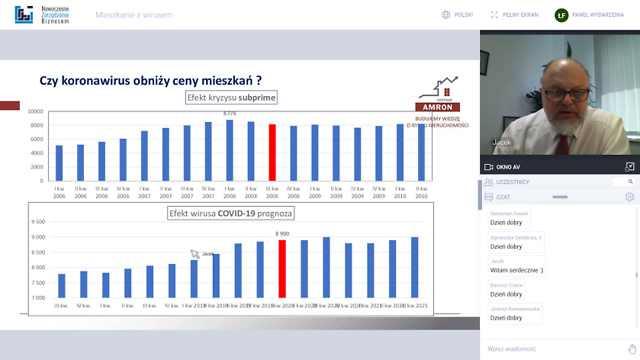Click the Wpisz wiadomość message field
Screen dimensions: 640x360
[555, 349]
